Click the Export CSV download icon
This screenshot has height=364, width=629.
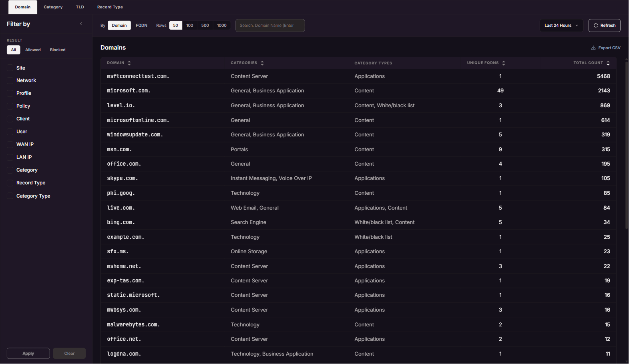click(x=593, y=48)
